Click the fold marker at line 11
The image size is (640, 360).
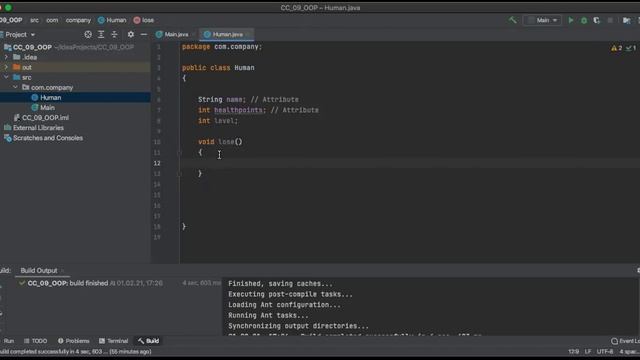click(180, 153)
